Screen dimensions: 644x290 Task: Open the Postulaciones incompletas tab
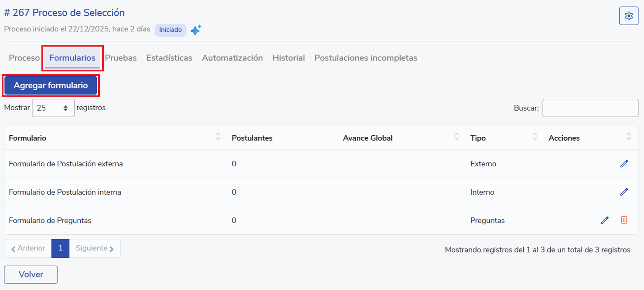366,58
